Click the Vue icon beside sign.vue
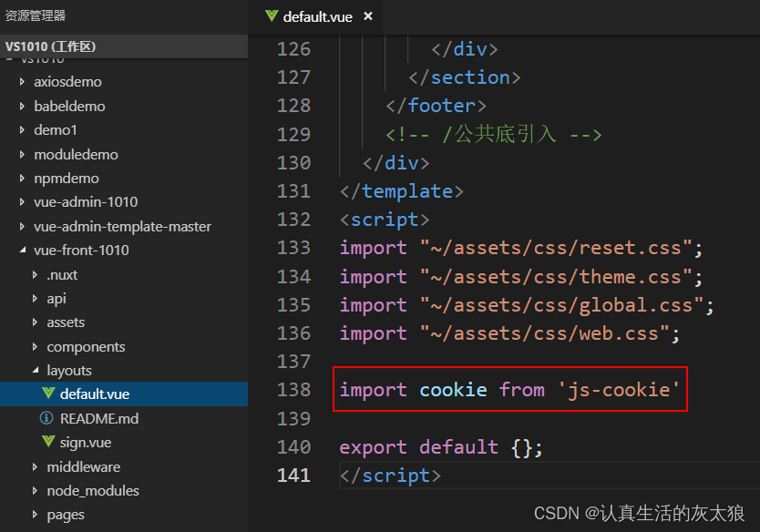The width and height of the screenshot is (760, 532). click(48, 443)
